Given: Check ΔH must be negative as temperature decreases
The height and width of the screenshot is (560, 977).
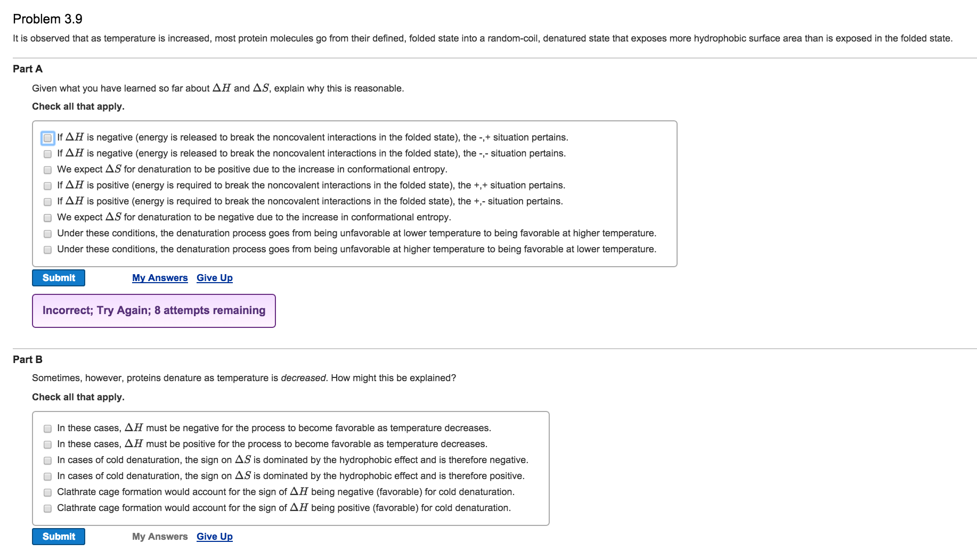Looking at the screenshot, I should click(47, 429).
